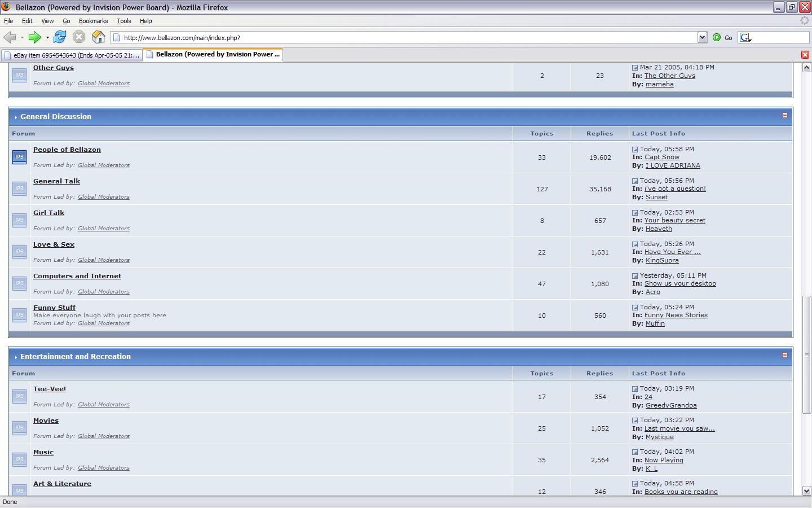Click the green Go button icon
Viewport: 812px width, 508px height.
[x=717, y=37]
